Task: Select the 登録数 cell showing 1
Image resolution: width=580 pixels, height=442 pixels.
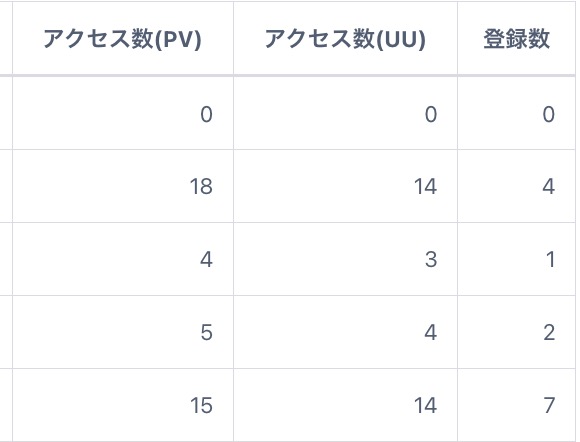Action: tap(517, 259)
